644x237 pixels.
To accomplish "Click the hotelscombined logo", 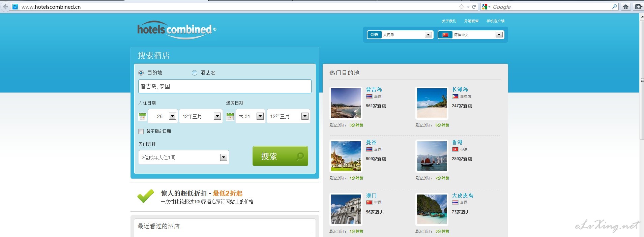I will click(x=177, y=31).
